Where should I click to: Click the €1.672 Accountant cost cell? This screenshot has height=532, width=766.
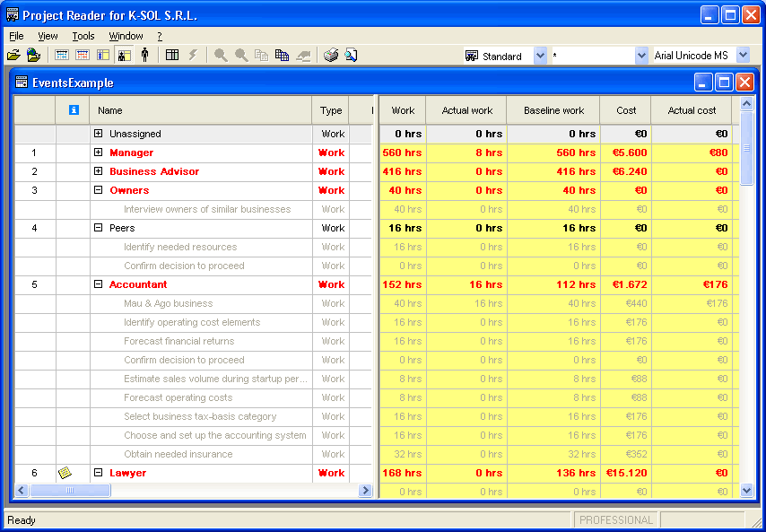click(626, 284)
